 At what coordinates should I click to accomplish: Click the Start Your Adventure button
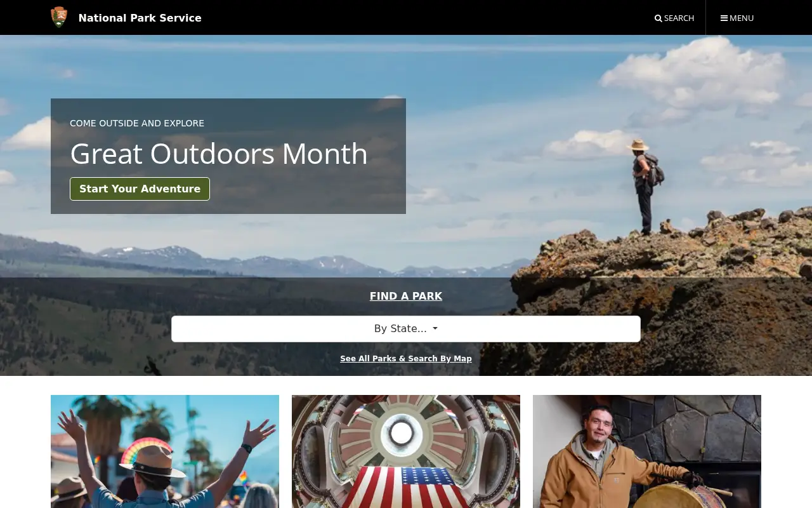(x=140, y=189)
